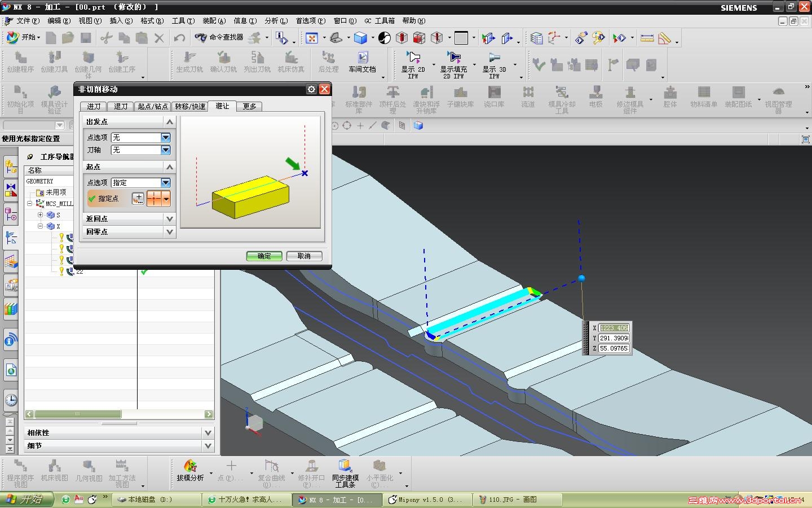Open the 命令查找器 command finder
Screen dimensions: 812x508
[219, 37]
